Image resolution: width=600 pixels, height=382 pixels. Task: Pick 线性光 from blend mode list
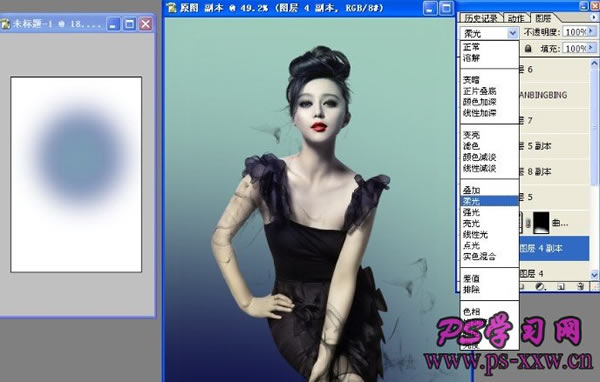[x=475, y=234]
